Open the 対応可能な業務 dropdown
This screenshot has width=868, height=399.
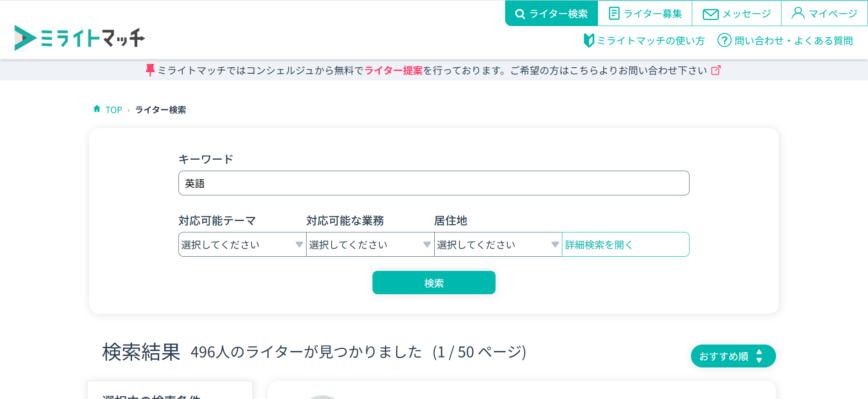pyautogui.click(x=370, y=245)
